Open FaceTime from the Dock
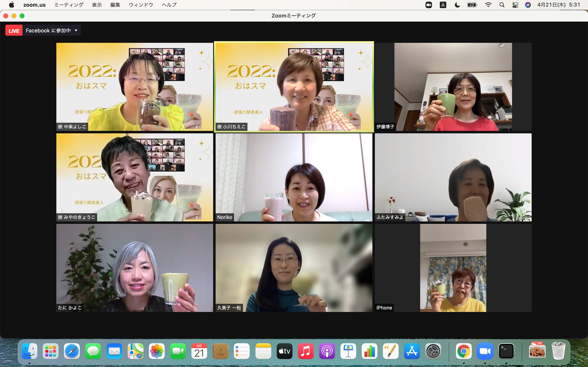The height and width of the screenshot is (367, 588). click(178, 351)
